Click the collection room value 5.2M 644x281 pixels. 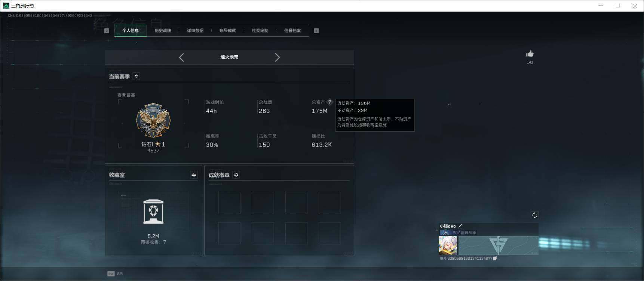[x=153, y=236]
